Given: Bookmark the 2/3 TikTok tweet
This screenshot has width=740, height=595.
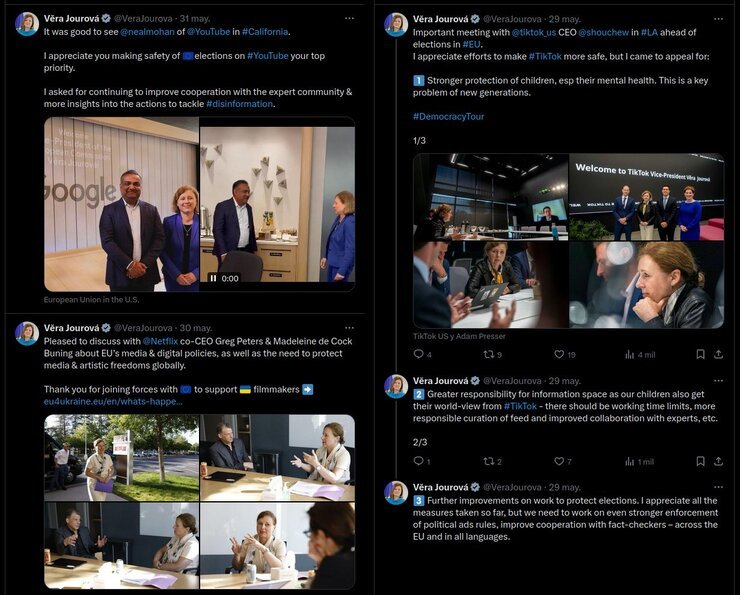Looking at the screenshot, I should pyautogui.click(x=700, y=461).
